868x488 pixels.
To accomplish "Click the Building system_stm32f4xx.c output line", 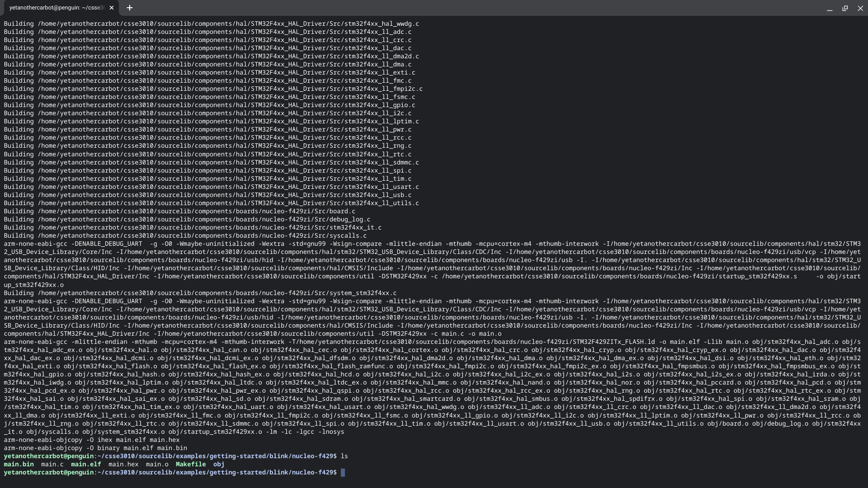I will point(200,293).
